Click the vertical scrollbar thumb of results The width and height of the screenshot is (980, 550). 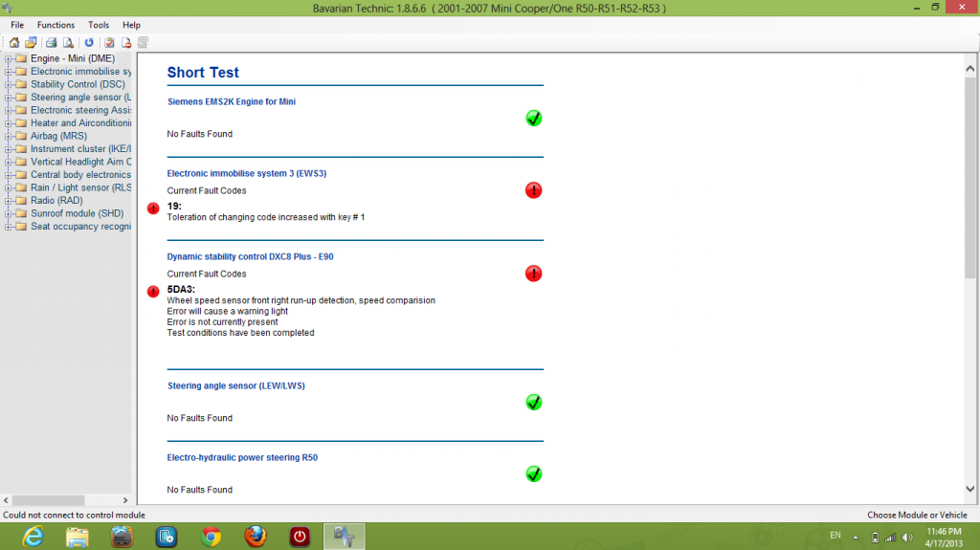tap(970, 178)
